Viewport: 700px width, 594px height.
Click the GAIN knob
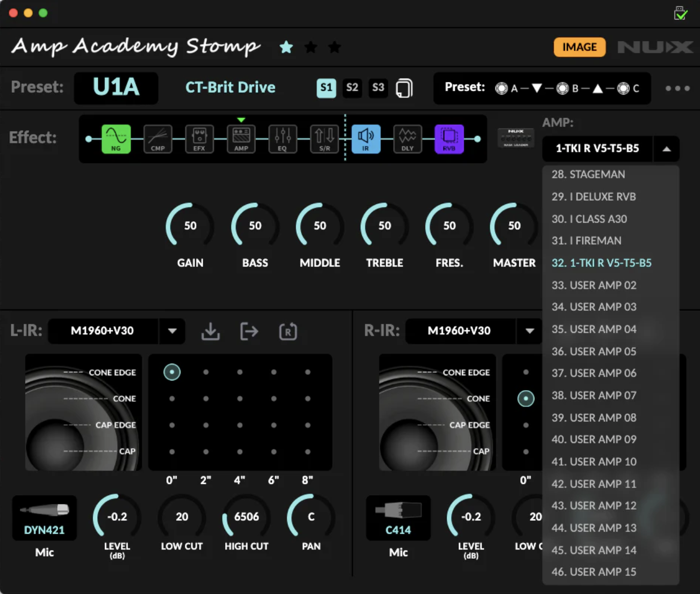point(190,226)
